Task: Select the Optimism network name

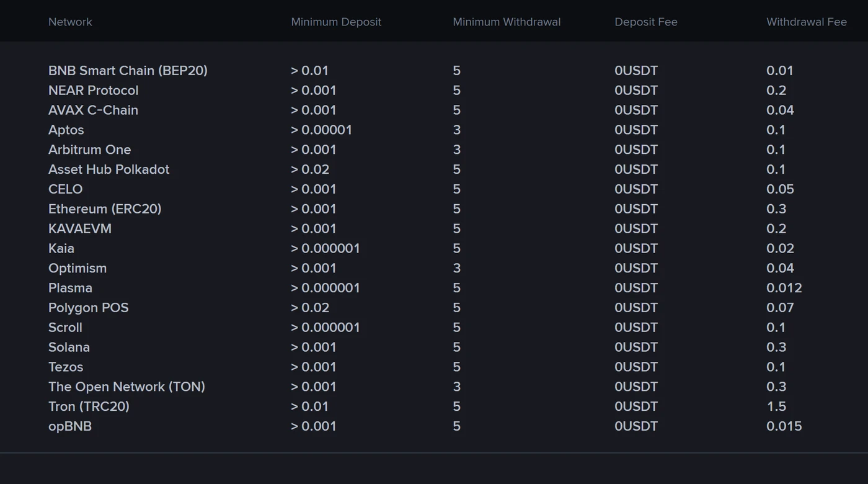Action: 77,269
